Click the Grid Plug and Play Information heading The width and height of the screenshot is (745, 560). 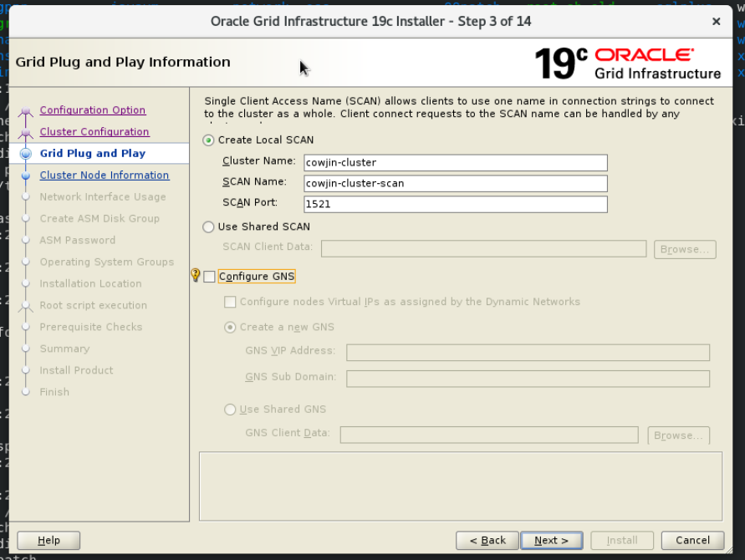tap(123, 62)
